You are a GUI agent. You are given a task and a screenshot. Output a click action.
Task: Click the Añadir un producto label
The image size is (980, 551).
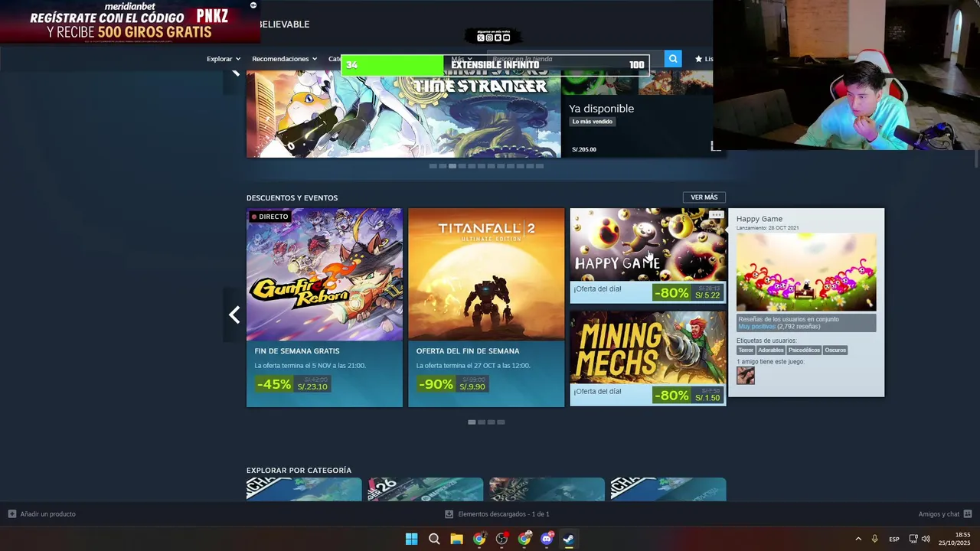tap(48, 514)
